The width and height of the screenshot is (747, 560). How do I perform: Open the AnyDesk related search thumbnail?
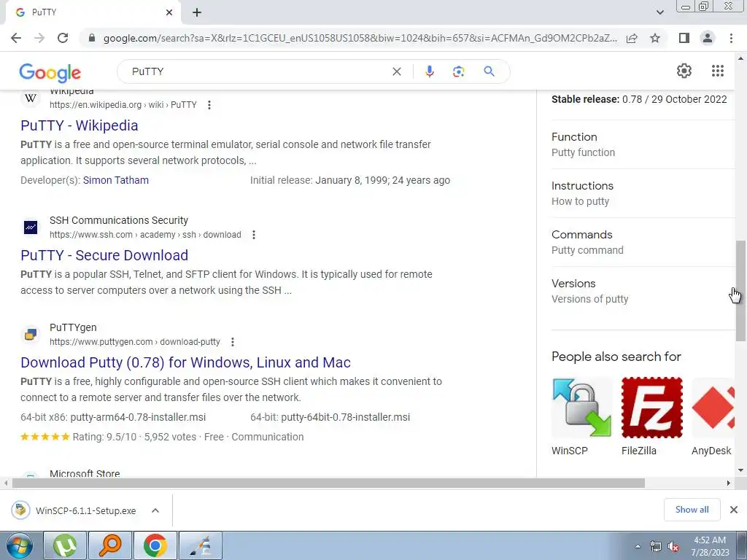(713, 408)
